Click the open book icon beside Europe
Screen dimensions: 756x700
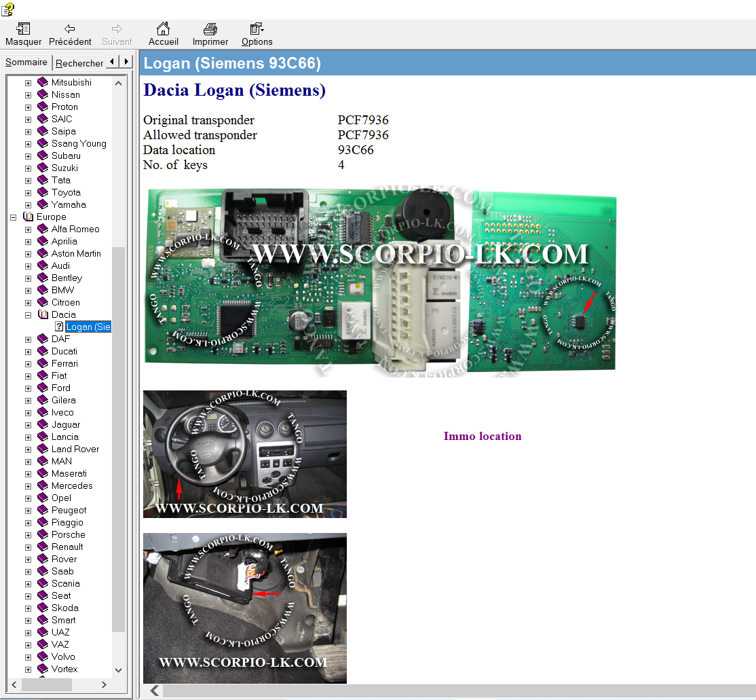(28, 217)
